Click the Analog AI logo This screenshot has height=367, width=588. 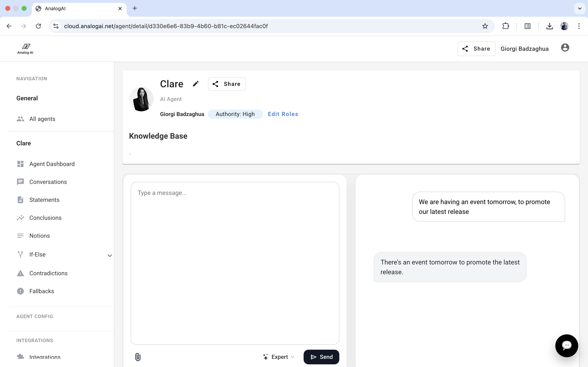[x=25, y=49]
